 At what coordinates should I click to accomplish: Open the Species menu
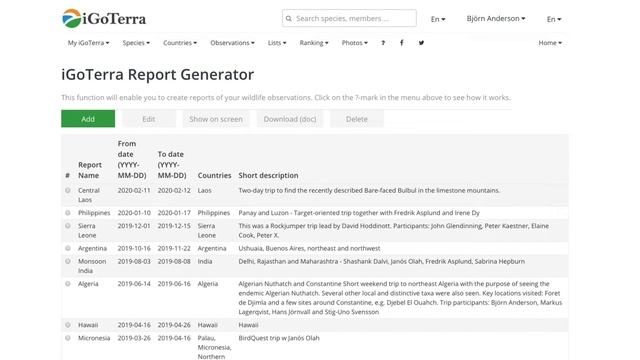[136, 43]
